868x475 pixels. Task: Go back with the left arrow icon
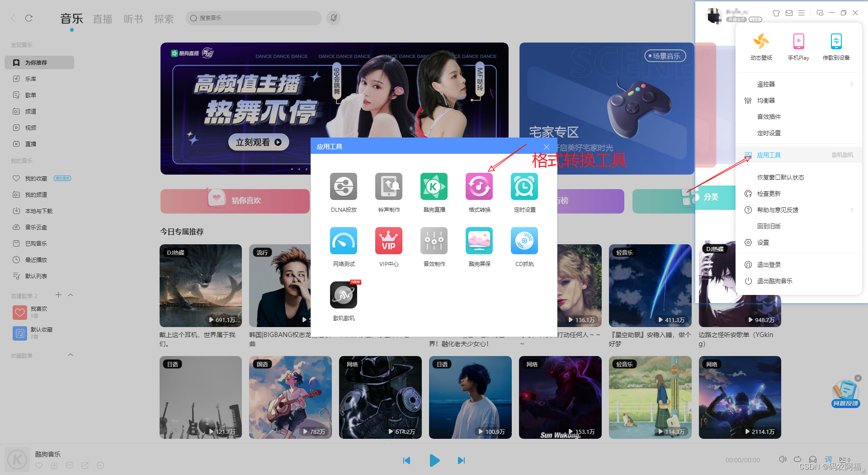point(13,18)
